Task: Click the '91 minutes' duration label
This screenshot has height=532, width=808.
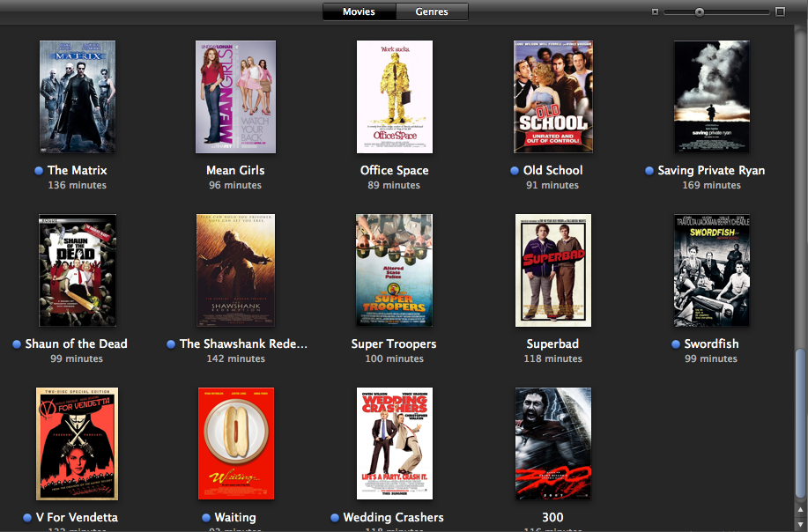Action: click(x=552, y=185)
